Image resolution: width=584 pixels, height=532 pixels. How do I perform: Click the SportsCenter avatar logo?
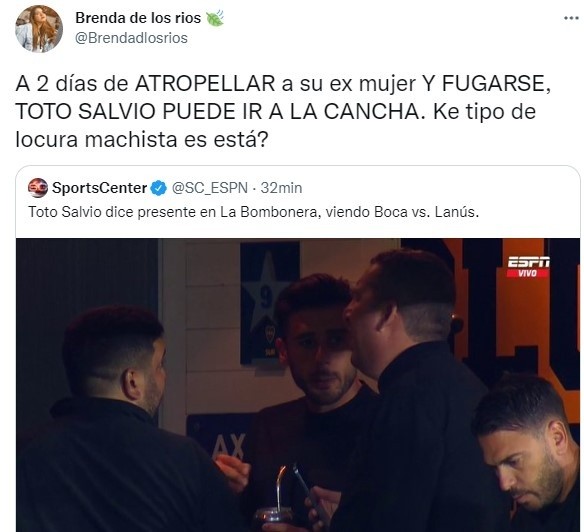pyautogui.click(x=38, y=188)
